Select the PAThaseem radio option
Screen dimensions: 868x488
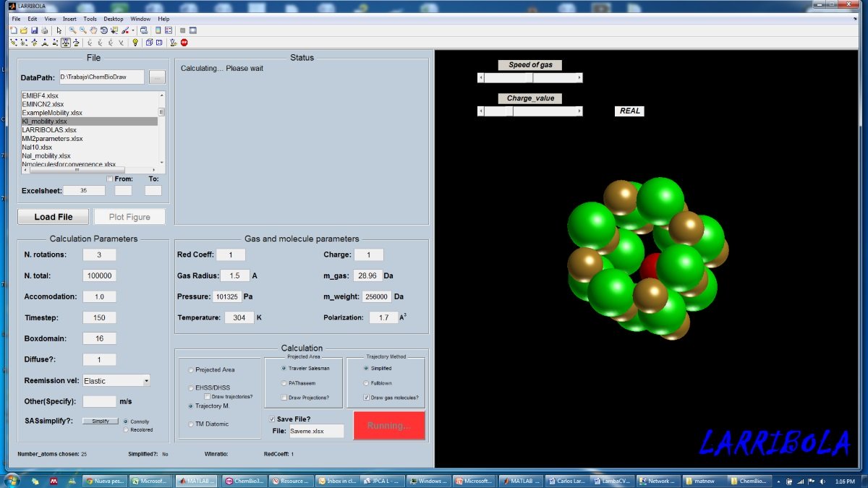pyautogui.click(x=284, y=383)
